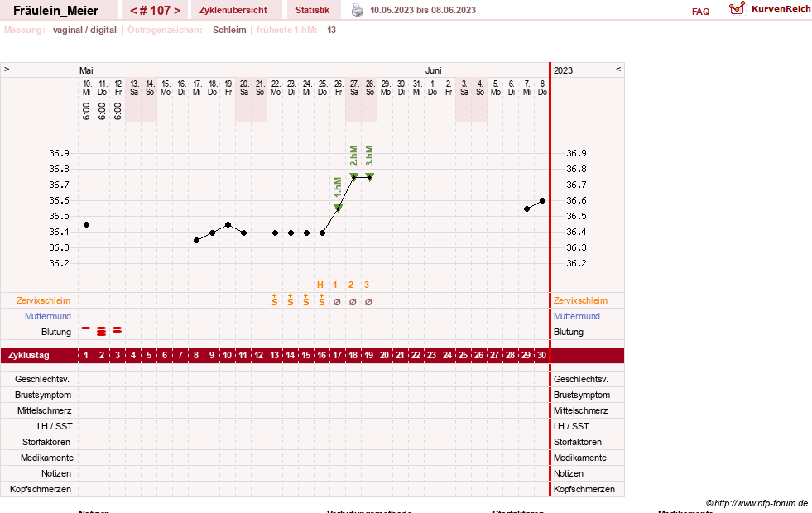Click the left Medikamente row label

47,458
